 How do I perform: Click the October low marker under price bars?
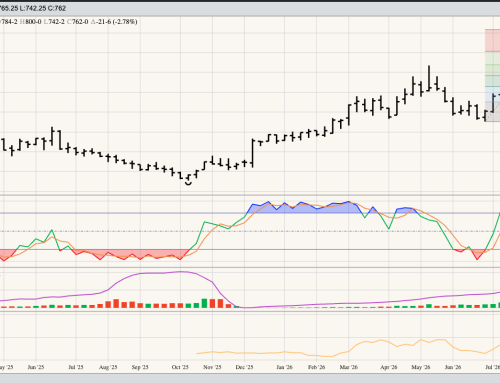pos(188,183)
